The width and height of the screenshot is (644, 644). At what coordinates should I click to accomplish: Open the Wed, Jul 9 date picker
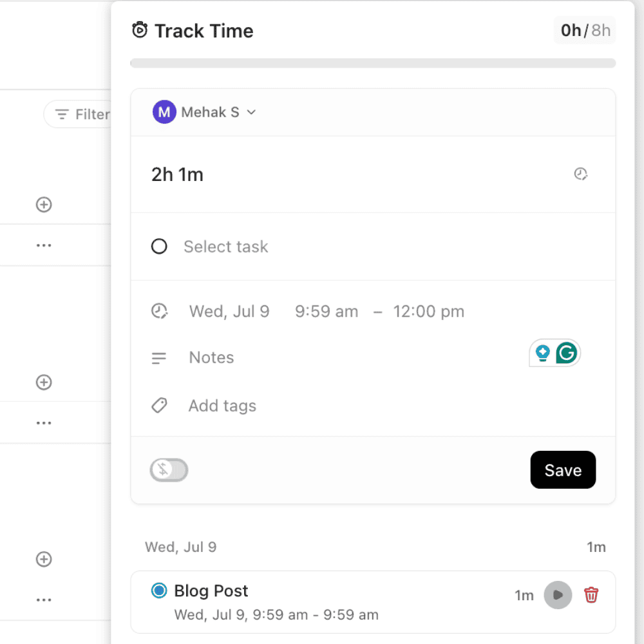(x=229, y=312)
